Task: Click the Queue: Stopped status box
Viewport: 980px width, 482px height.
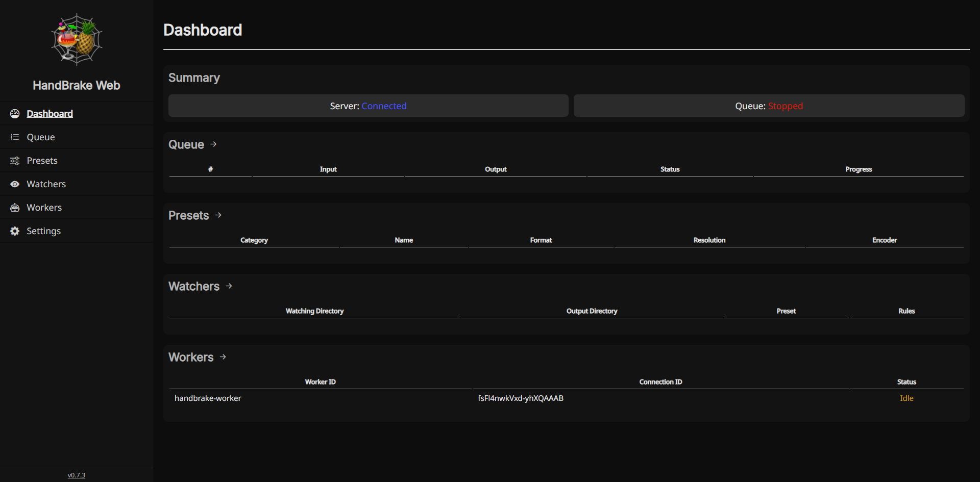Action: click(x=769, y=106)
